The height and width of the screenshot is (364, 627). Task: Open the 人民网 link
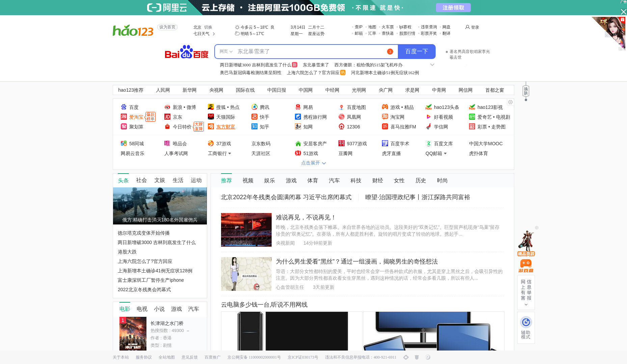[163, 90]
